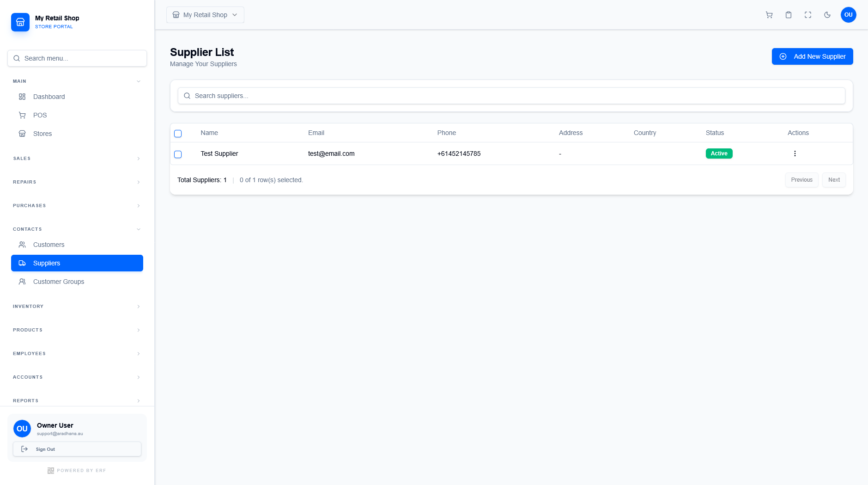
Task: Click the clipboard icon in top bar
Action: pyautogui.click(x=788, y=15)
